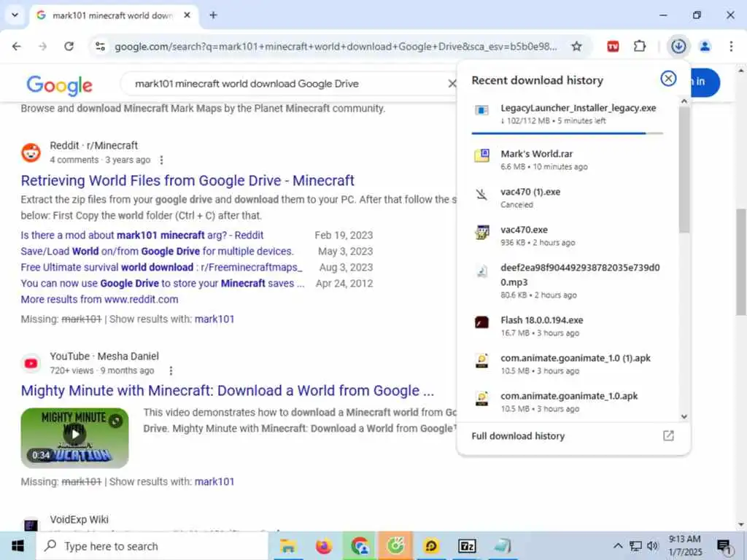This screenshot has width=747, height=560.
Task: Open 7-Zip from the taskbar
Action: tap(467, 545)
